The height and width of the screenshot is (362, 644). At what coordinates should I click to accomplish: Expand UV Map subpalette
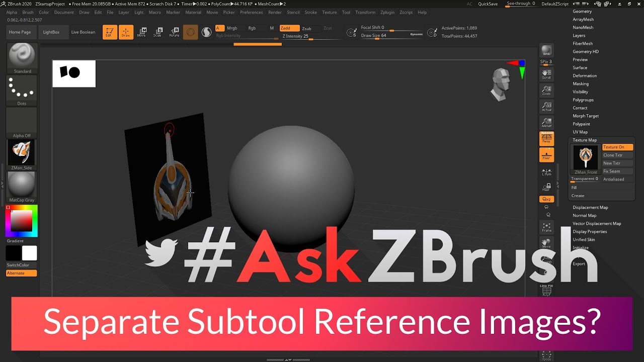[x=580, y=132]
